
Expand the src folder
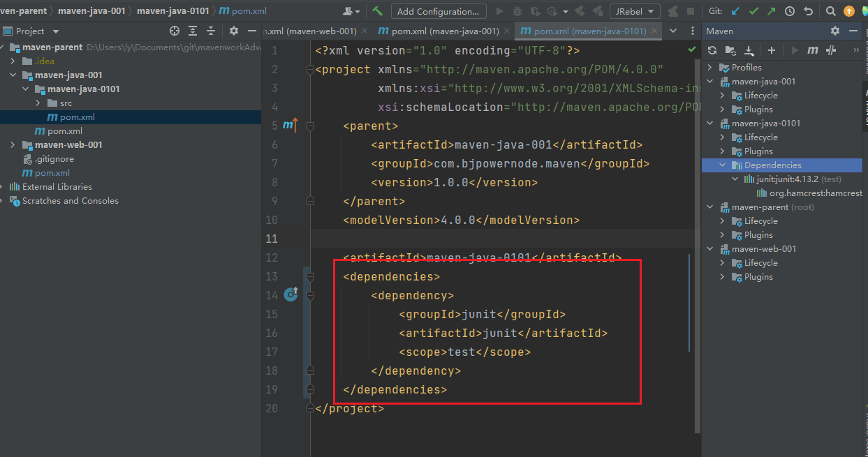point(38,103)
